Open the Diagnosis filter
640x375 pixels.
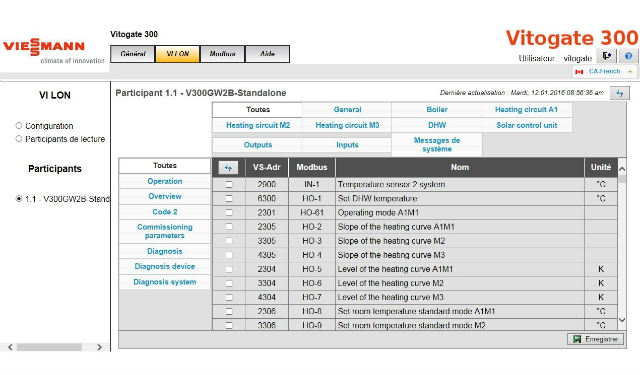[164, 251]
